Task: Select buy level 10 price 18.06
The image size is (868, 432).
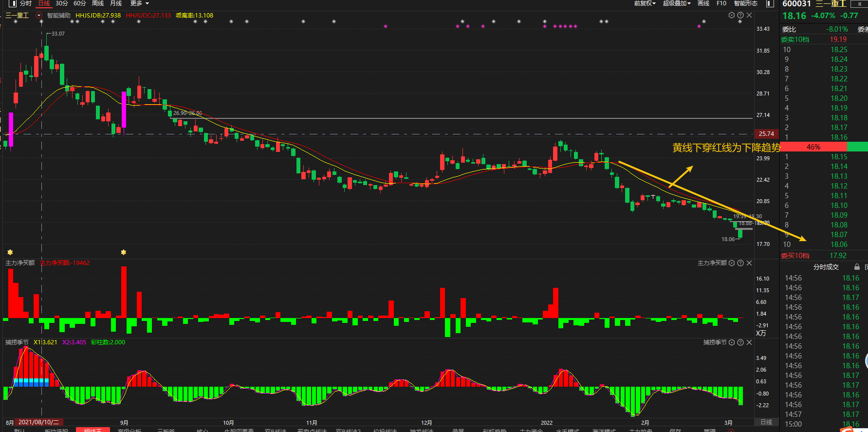Action: [839, 244]
